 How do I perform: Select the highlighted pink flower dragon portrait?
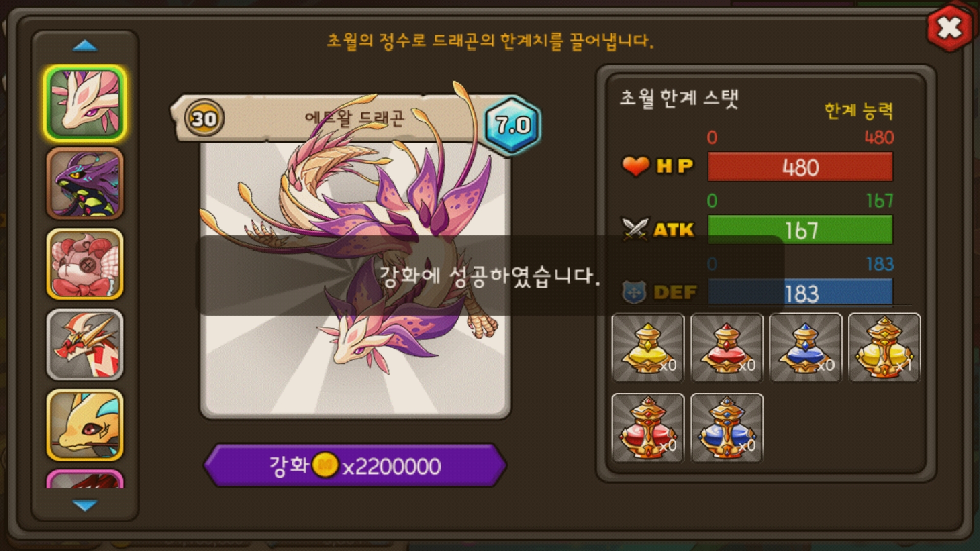85,103
